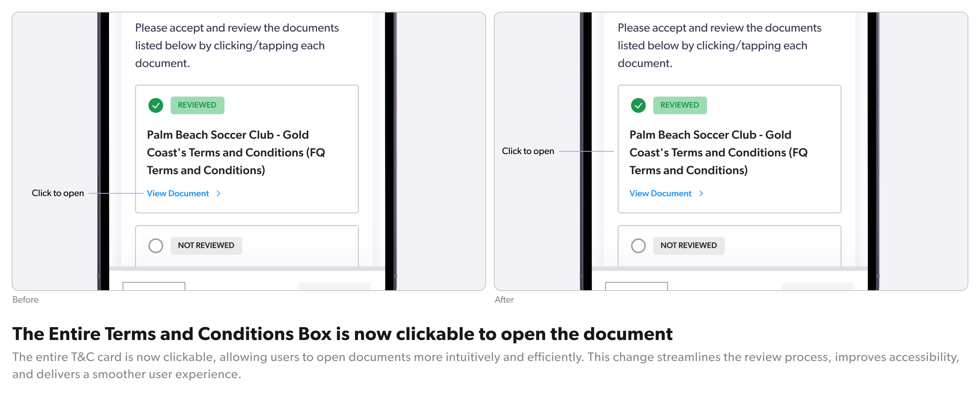Select unchecked circle in Before panel
Screen dimensions: 980x396
[x=156, y=246]
